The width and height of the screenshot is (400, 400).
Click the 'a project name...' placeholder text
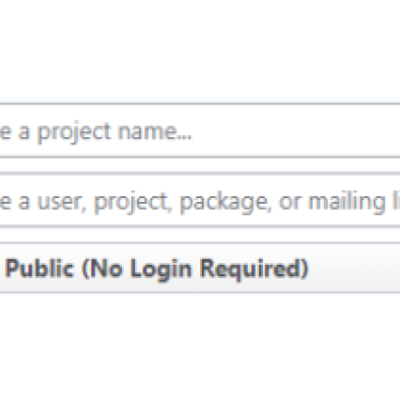(x=105, y=132)
